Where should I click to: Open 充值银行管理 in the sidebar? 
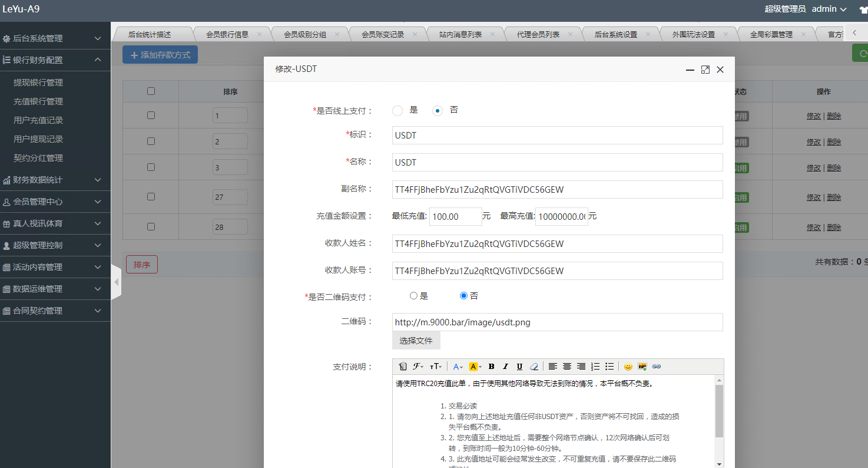[38, 101]
